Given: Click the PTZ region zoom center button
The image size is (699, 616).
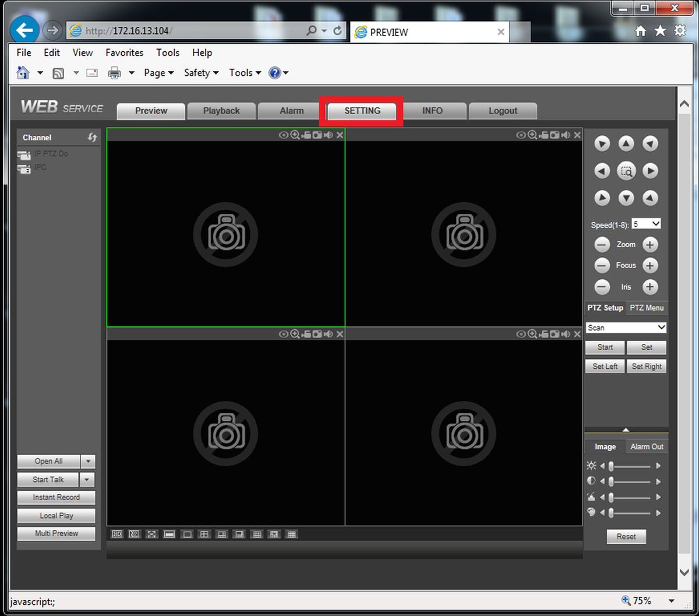Looking at the screenshot, I should (626, 171).
